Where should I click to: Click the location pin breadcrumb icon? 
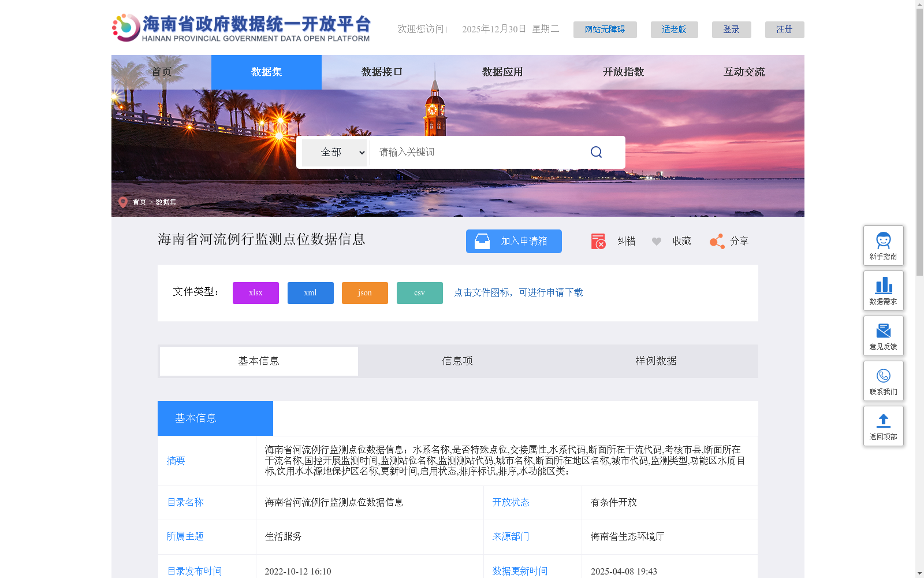click(123, 202)
